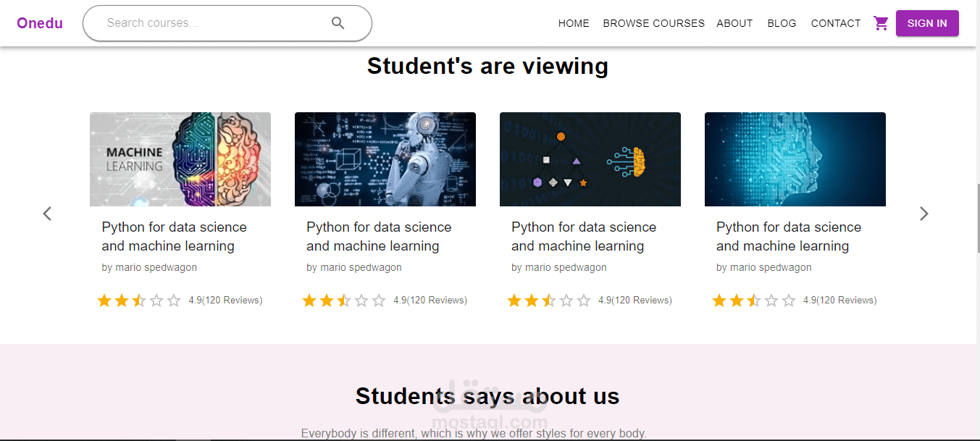Click the last empty star on the fourth course
980x441 pixels.
789,300
